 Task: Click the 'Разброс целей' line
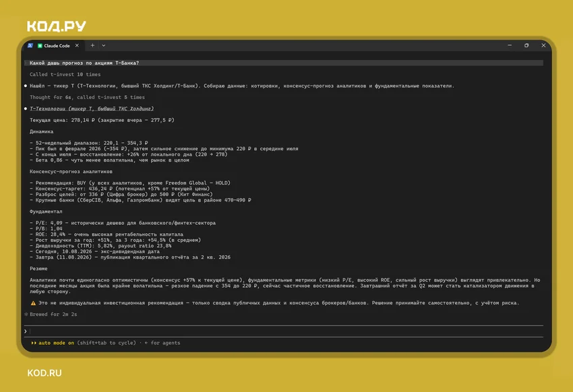click(121, 194)
